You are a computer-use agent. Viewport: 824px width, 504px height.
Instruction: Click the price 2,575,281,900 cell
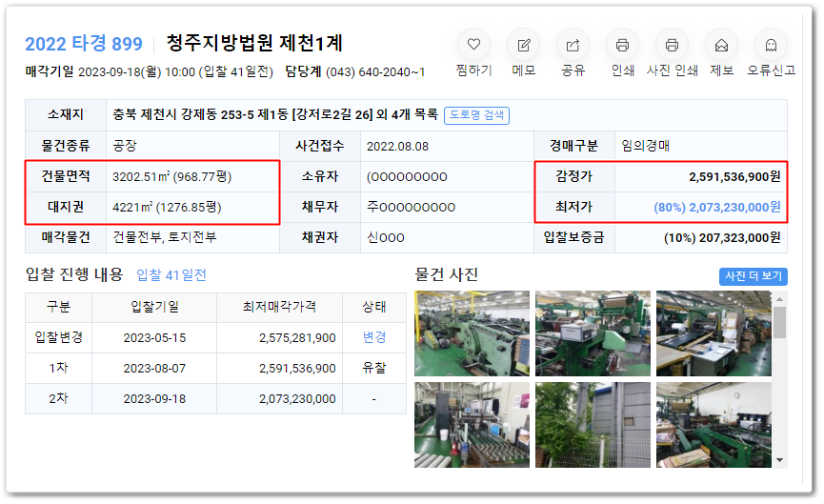point(279,338)
